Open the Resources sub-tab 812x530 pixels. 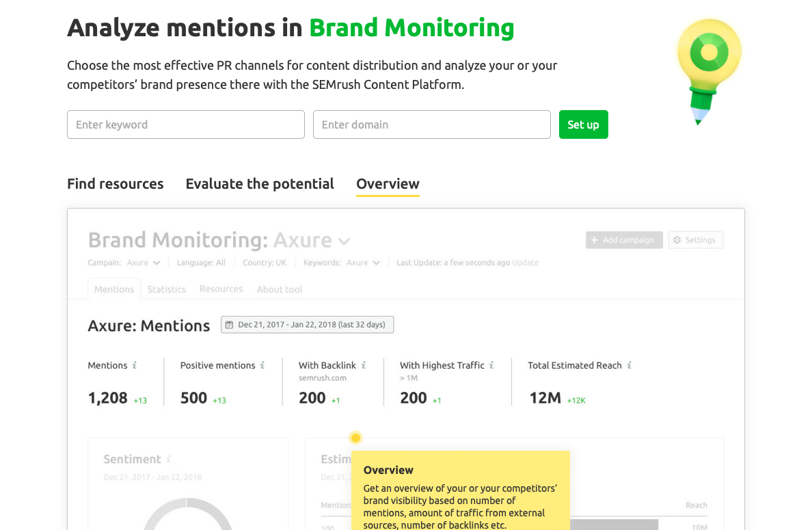221,289
